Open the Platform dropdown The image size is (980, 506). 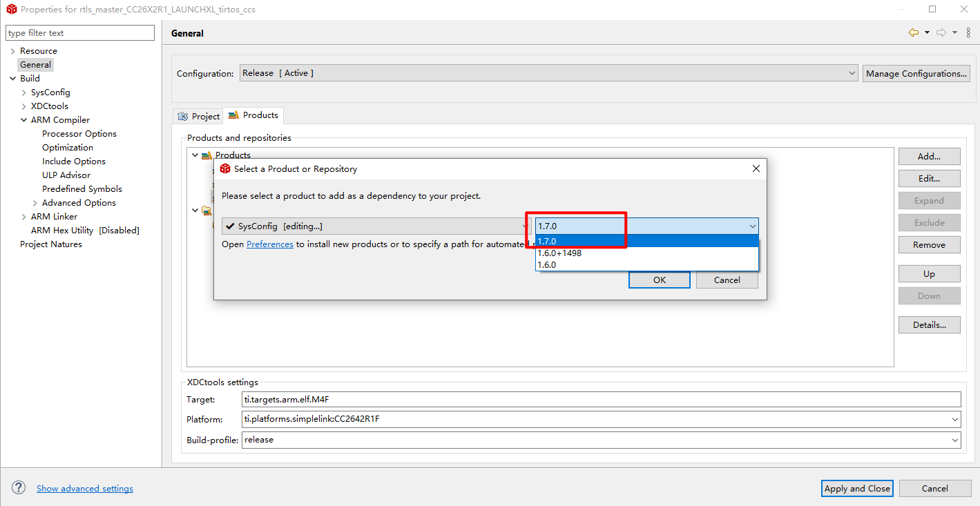click(x=601, y=419)
